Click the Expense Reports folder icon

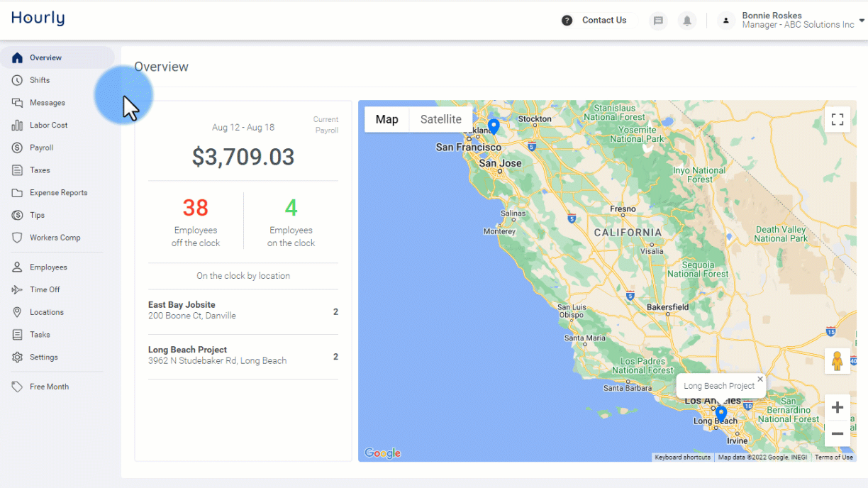click(x=18, y=193)
